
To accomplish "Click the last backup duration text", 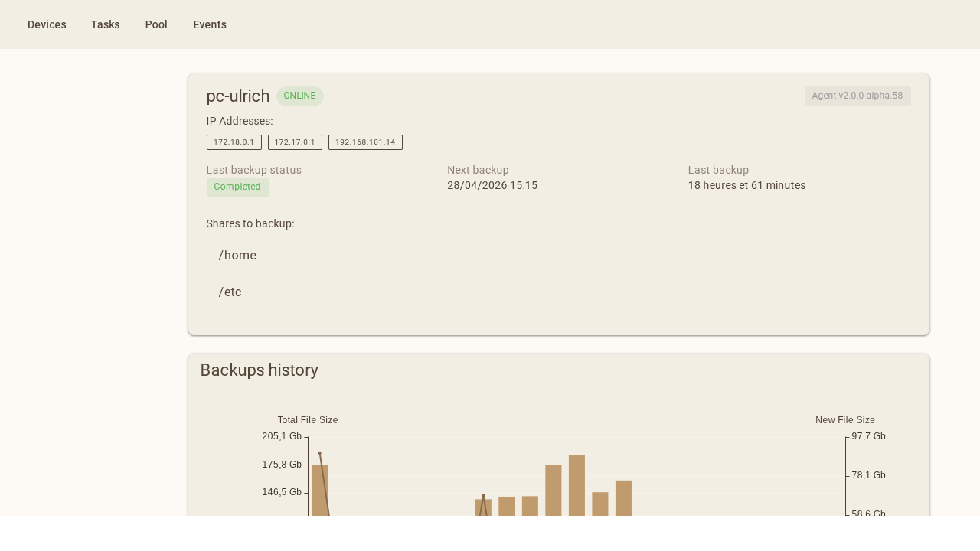I will pyautogui.click(x=746, y=185).
